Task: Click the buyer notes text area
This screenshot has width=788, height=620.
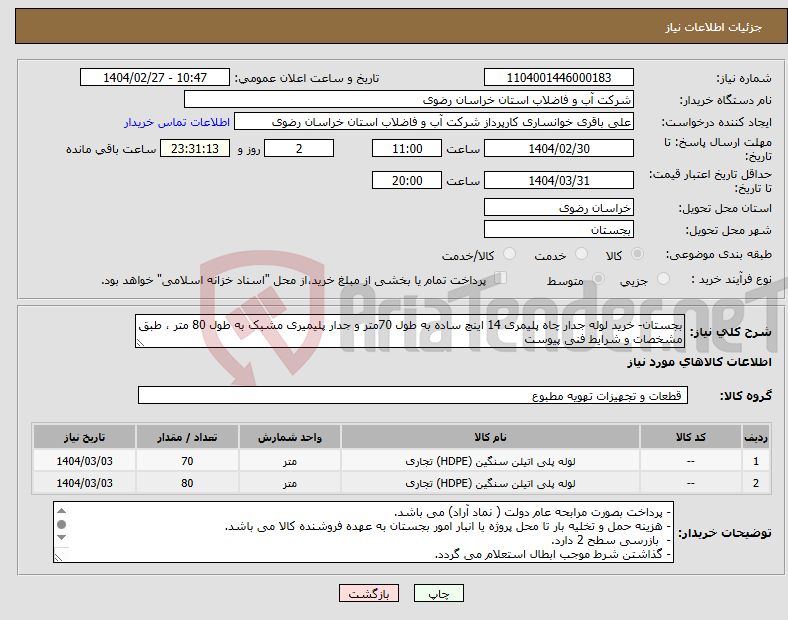Action: click(363, 532)
